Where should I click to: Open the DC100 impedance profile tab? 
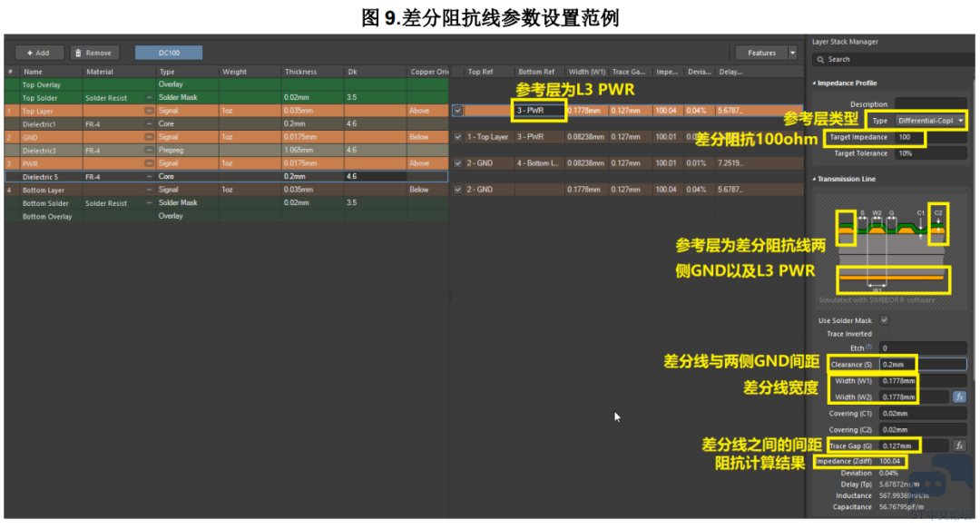click(x=169, y=54)
